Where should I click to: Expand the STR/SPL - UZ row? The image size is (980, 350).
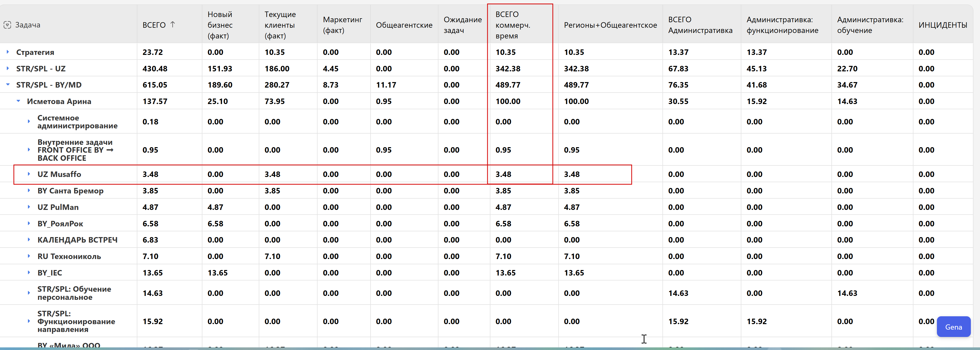[8, 68]
